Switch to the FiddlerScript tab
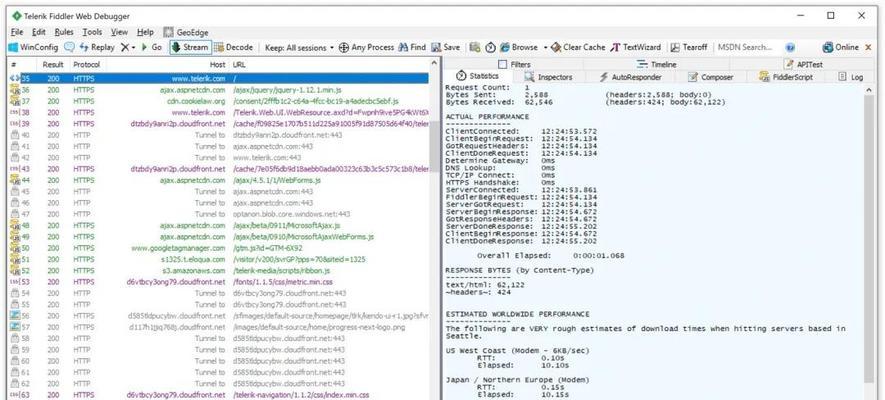 pyautogui.click(x=786, y=77)
